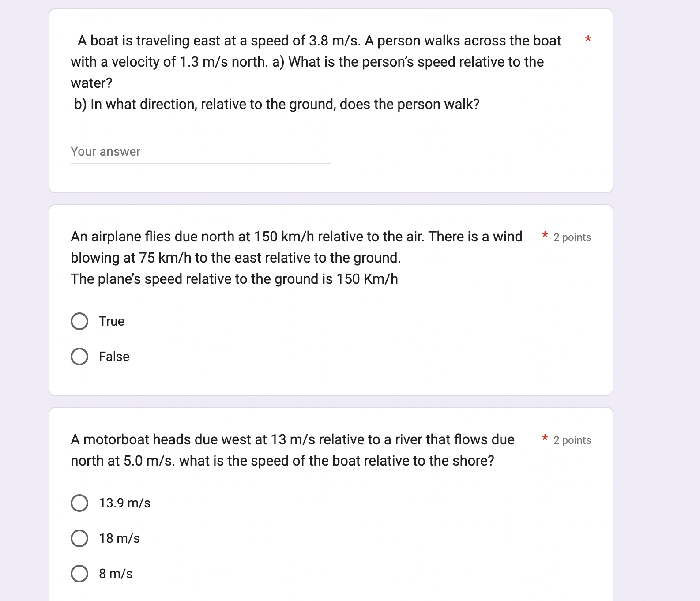Click the 13.9 m/s option circle

pyautogui.click(x=80, y=503)
